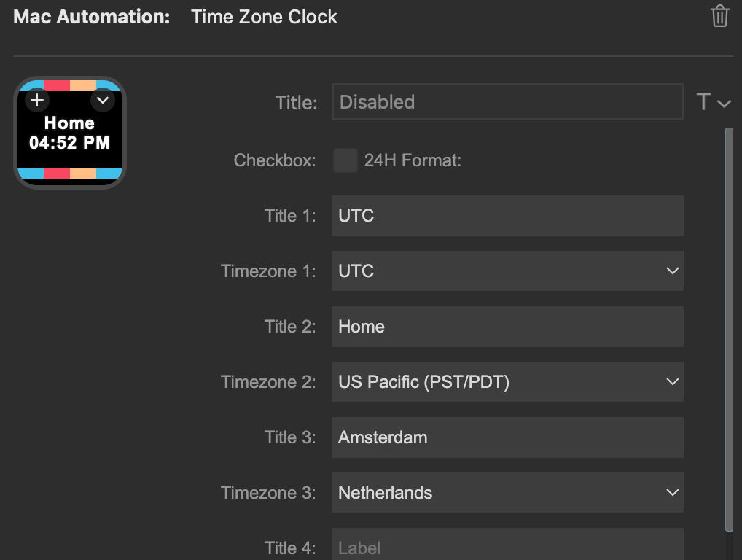
Task: Click the Title field showing Disabled placeholder
Action: tap(507, 102)
